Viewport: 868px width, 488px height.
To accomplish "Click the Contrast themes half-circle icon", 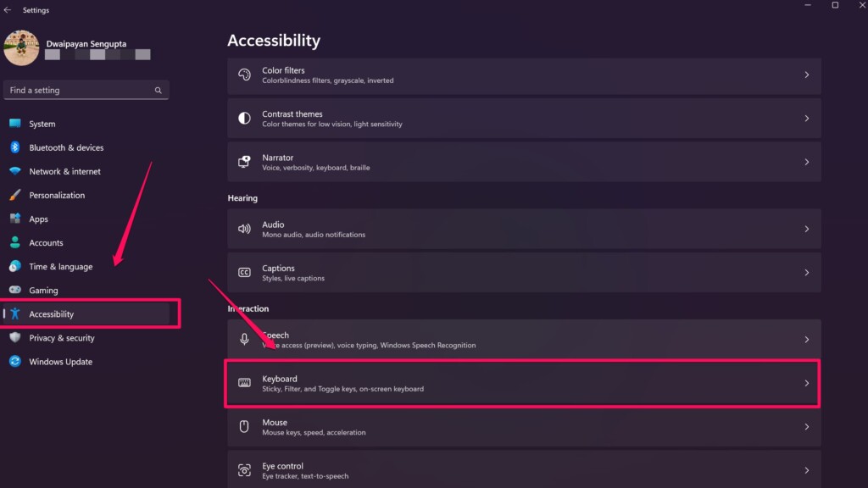I will [x=244, y=119].
